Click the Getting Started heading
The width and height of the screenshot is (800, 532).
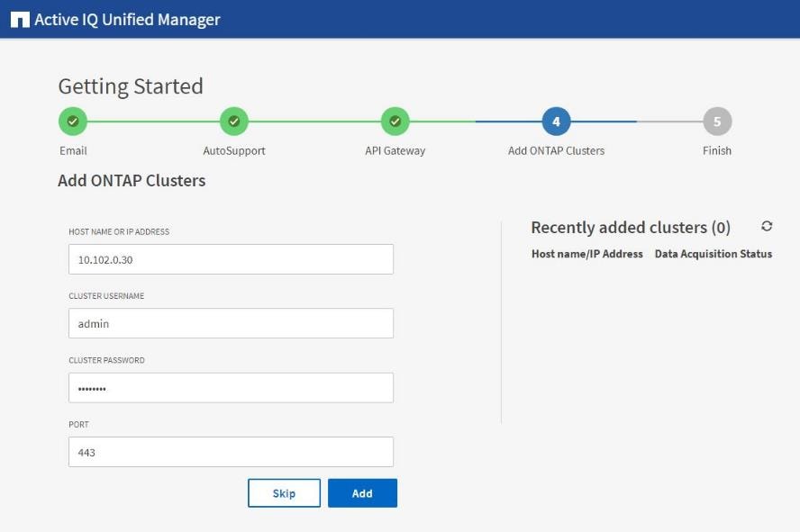click(131, 86)
